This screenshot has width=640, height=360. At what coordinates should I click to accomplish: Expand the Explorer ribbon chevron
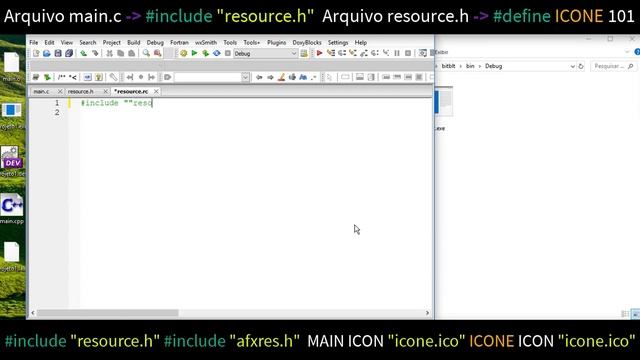coord(627,52)
